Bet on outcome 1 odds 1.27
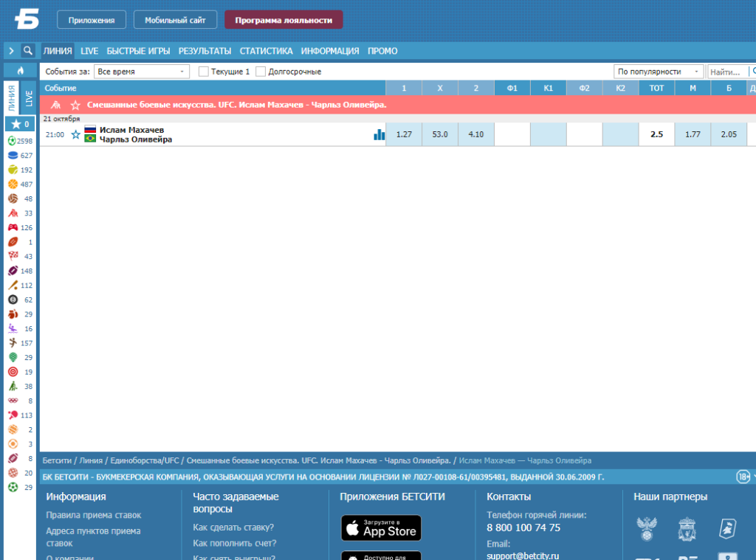756x560 pixels. pos(404,134)
